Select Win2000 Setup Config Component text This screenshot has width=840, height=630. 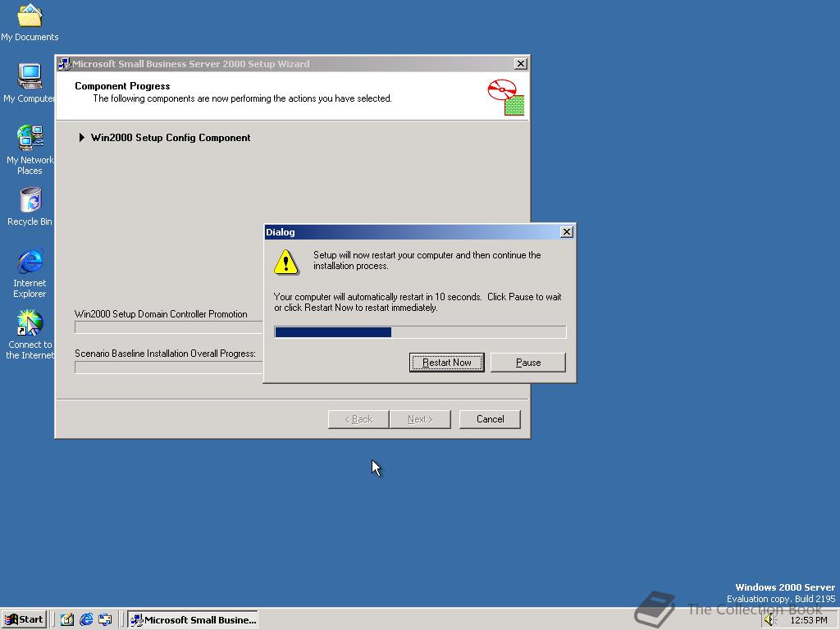tap(171, 138)
